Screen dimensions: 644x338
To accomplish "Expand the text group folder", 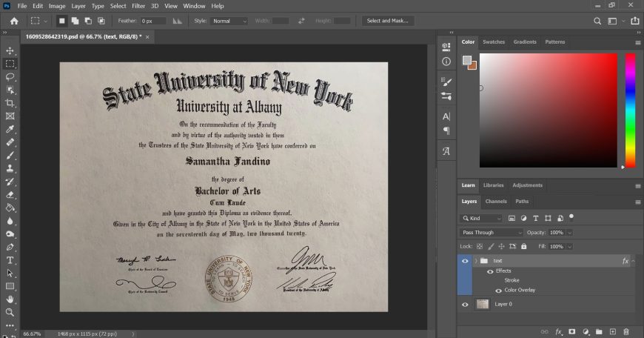I will 476,261.
